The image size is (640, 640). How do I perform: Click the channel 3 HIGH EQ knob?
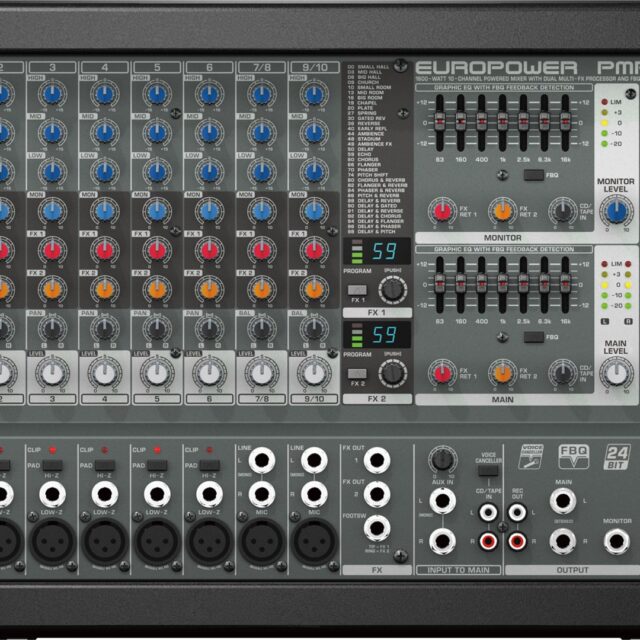tap(52, 95)
